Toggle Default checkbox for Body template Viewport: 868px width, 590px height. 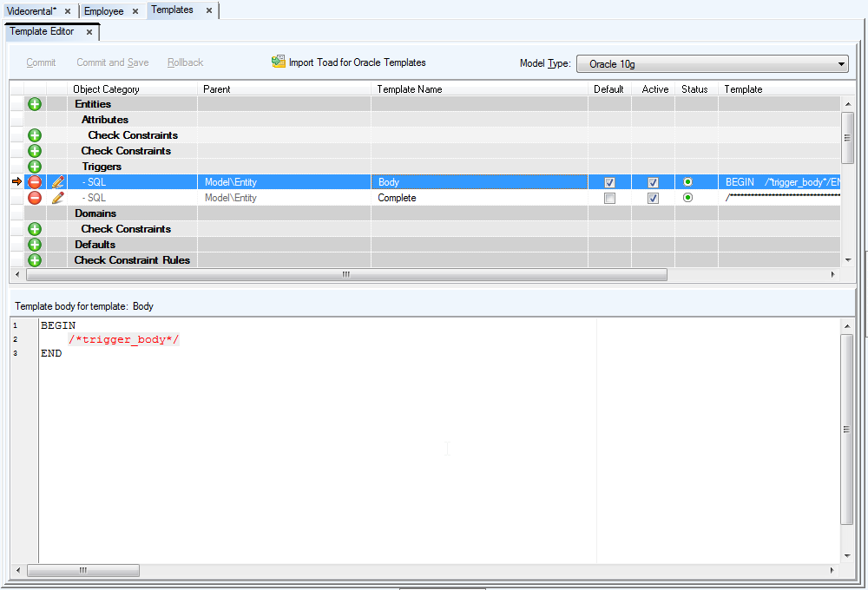point(609,182)
